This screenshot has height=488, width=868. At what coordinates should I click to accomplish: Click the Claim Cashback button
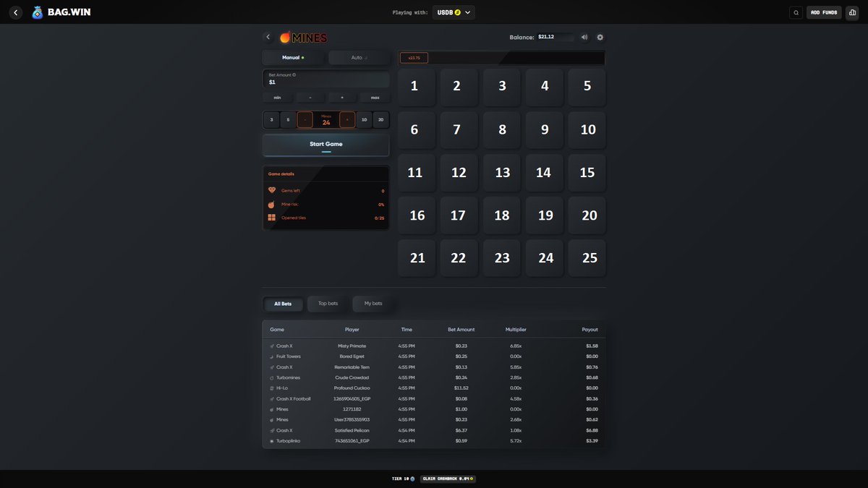click(448, 479)
